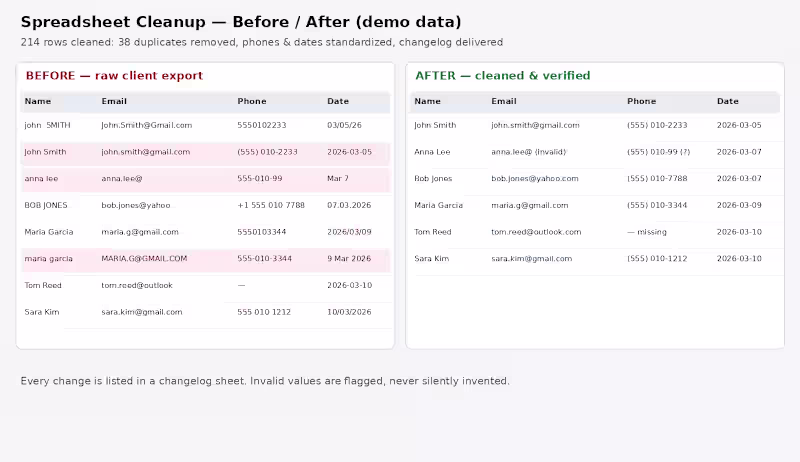This screenshot has height=462, width=800.
Task: Click the '03/05/26' date cell
Action: 344,125
